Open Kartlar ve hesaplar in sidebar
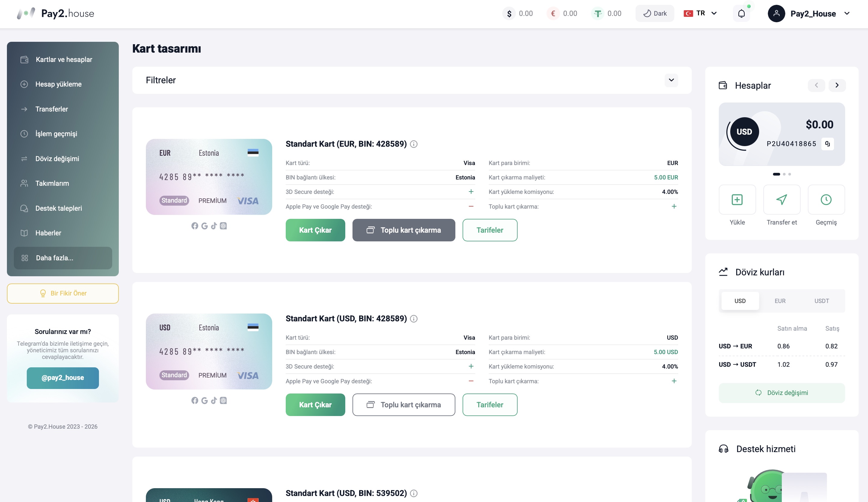868x502 pixels. pos(63,60)
